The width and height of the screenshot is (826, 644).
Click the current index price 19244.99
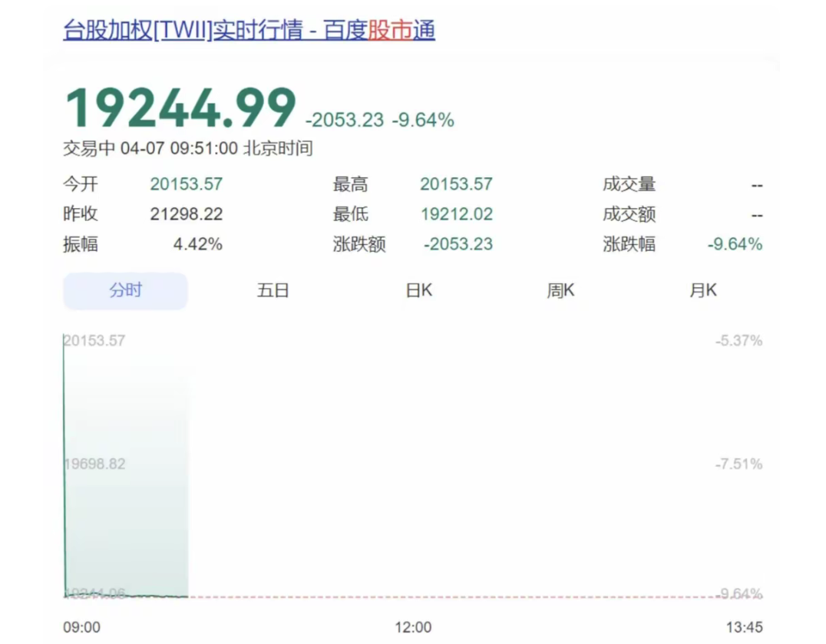click(x=180, y=107)
